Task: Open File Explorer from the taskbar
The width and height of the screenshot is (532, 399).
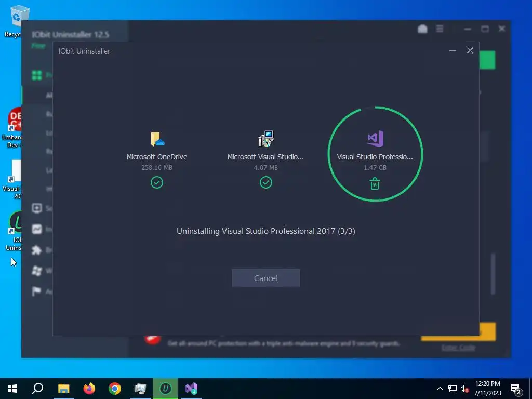Action: pos(63,389)
